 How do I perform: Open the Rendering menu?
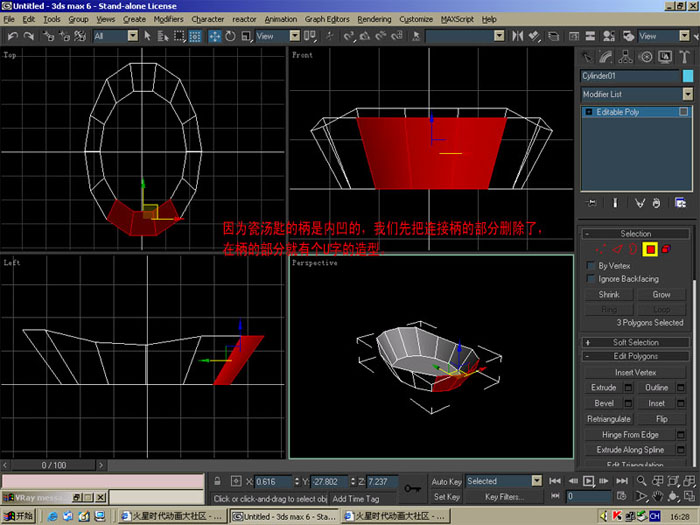pos(374,19)
